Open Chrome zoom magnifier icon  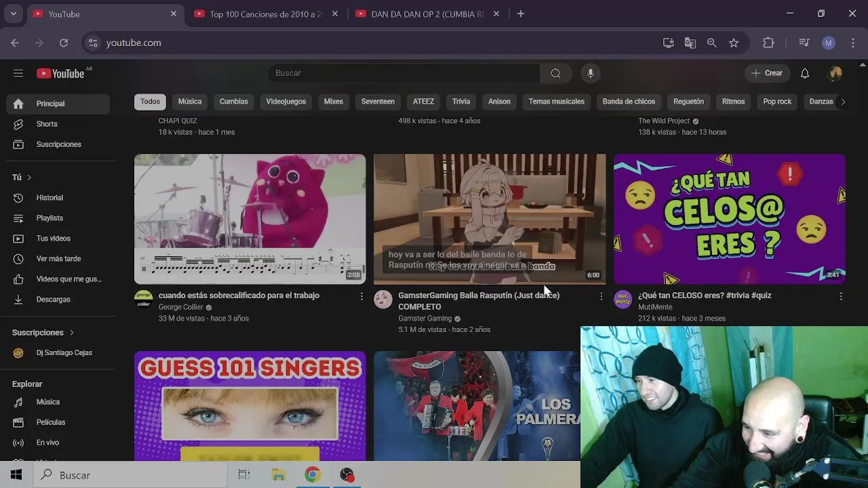click(x=712, y=43)
